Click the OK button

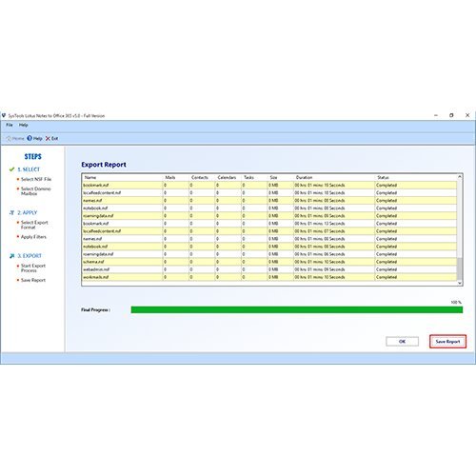[x=402, y=342]
